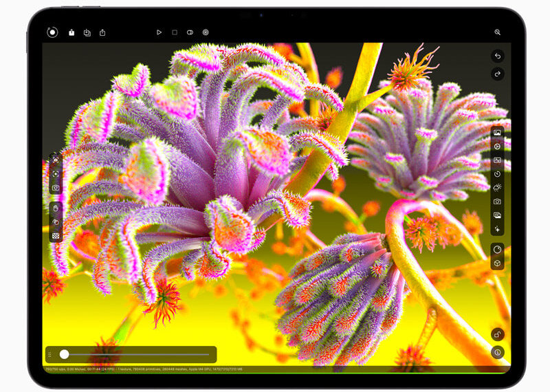
Task: Tap the duplicate-and-save stacked squares icon
Action: 87,32
